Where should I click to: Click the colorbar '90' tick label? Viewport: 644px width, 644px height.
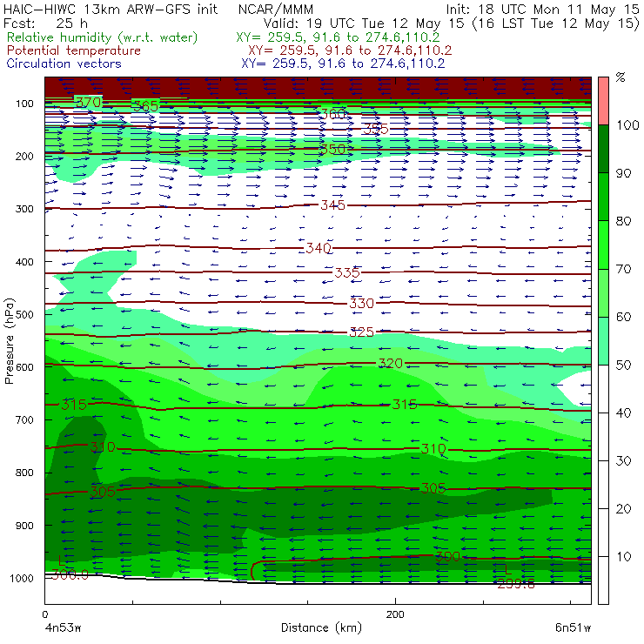coord(623,173)
